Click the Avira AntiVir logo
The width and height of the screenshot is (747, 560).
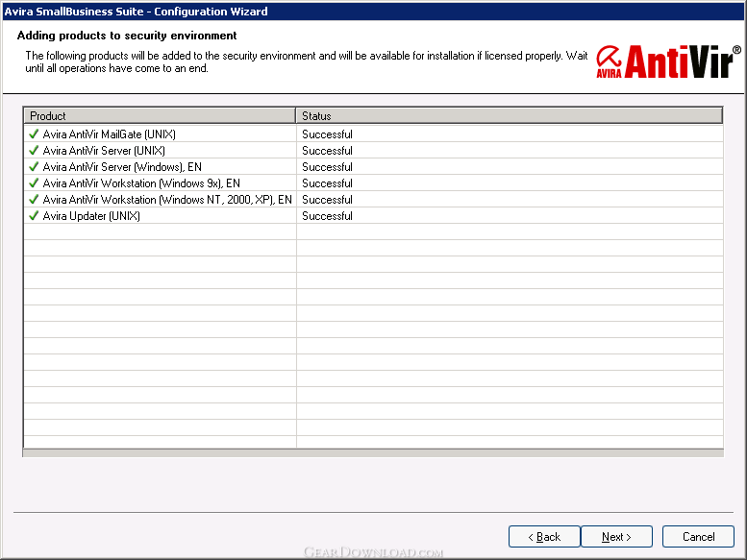click(668, 61)
